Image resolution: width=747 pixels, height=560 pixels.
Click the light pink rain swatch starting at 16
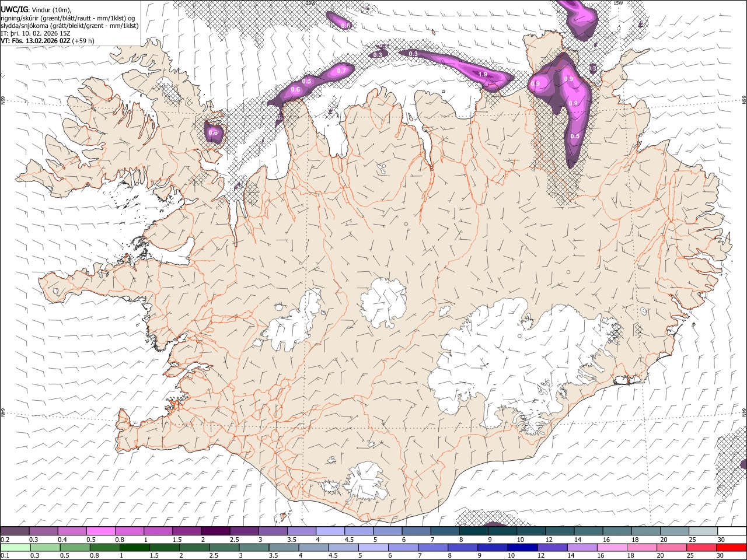pyautogui.click(x=611, y=547)
